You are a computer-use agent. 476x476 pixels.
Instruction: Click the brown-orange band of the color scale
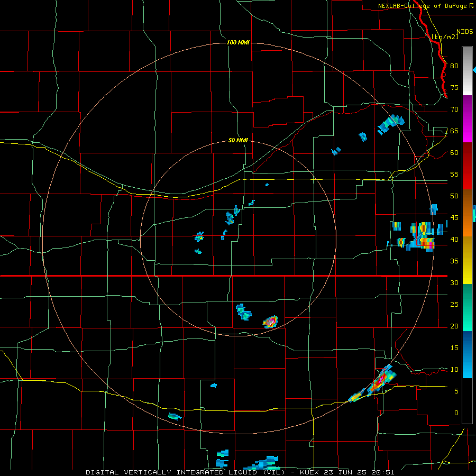click(467, 213)
